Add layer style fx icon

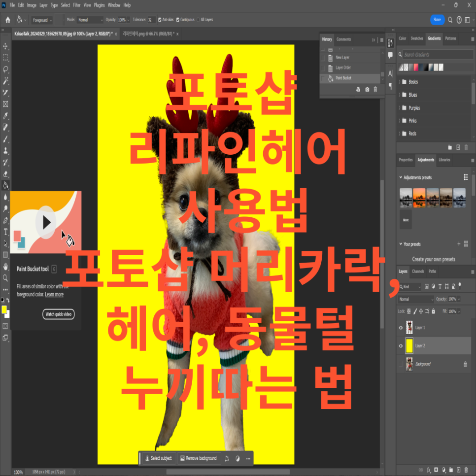point(429,470)
